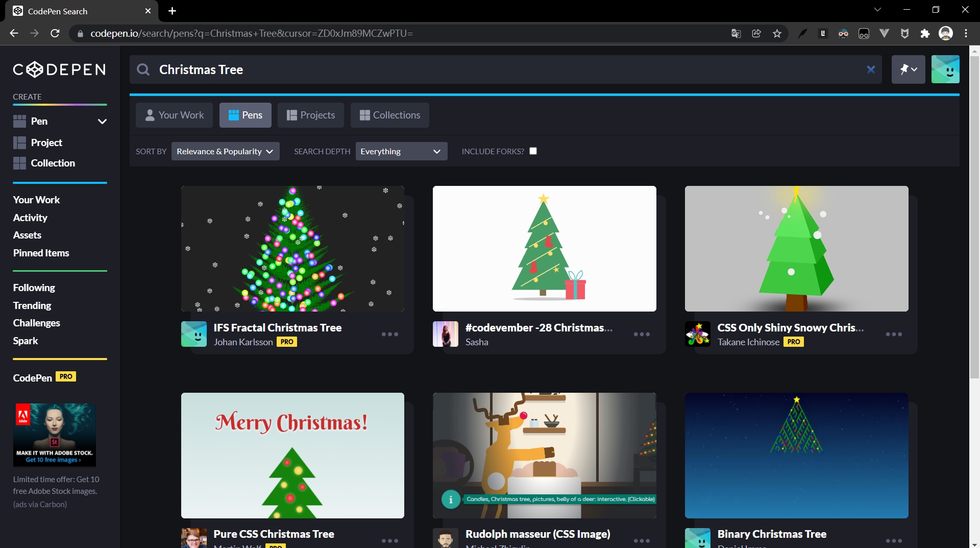Open CodePen PRO link

click(44, 377)
